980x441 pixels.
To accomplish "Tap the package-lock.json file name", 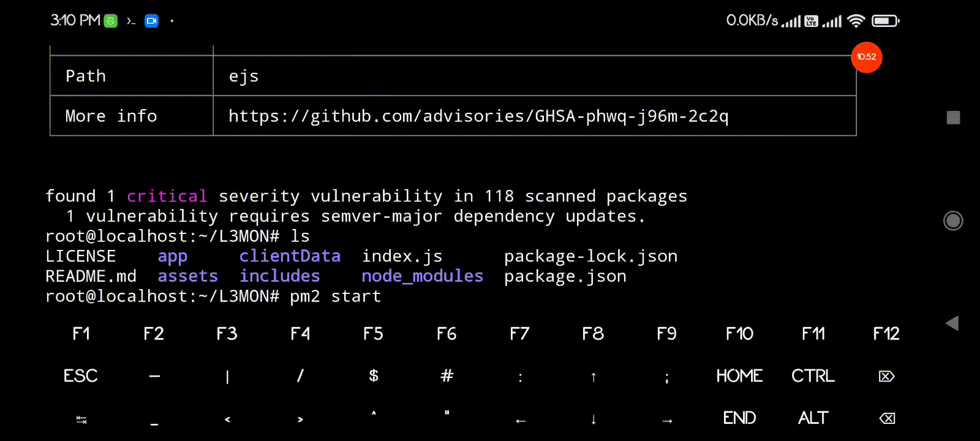I will pyautogui.click(x=591, y=256).
